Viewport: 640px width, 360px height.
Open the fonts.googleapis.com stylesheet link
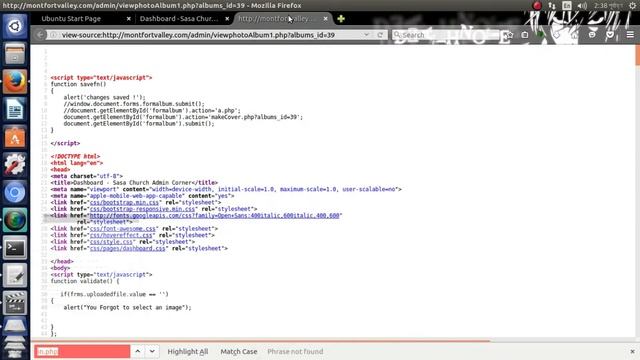214,216
